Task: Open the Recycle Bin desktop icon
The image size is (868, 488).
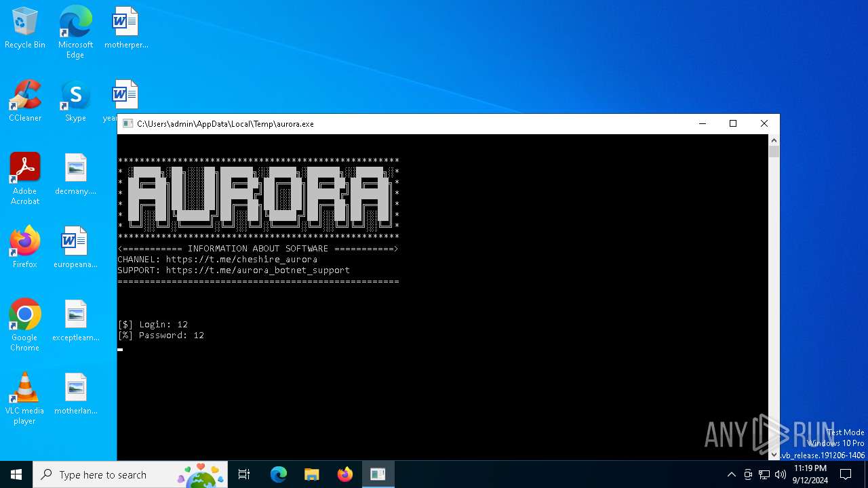Action: pyautogui.click(x=25, y=28)
